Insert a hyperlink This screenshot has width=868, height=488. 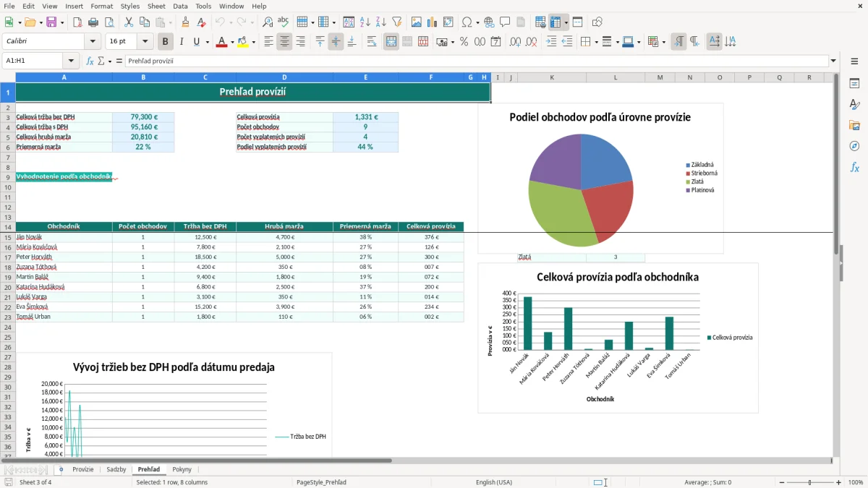pos(489,22)
